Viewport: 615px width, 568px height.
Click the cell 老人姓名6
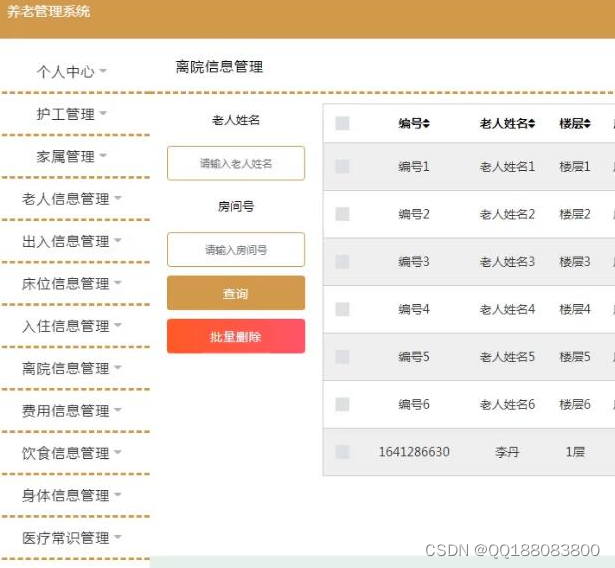click(507, 404)
